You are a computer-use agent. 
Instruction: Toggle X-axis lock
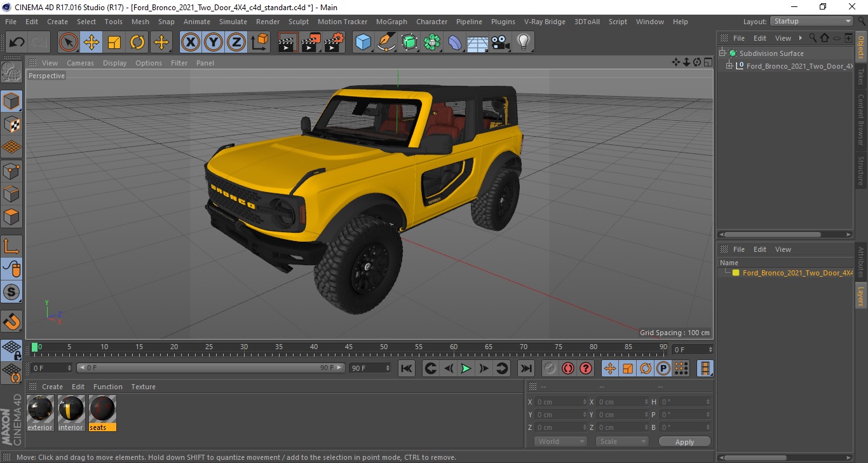(x=190, y=43)
